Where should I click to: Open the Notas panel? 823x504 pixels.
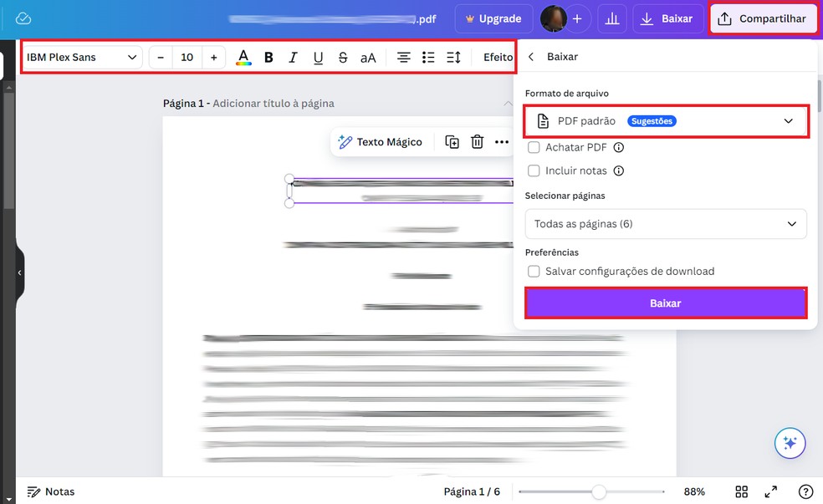(51, 492)
